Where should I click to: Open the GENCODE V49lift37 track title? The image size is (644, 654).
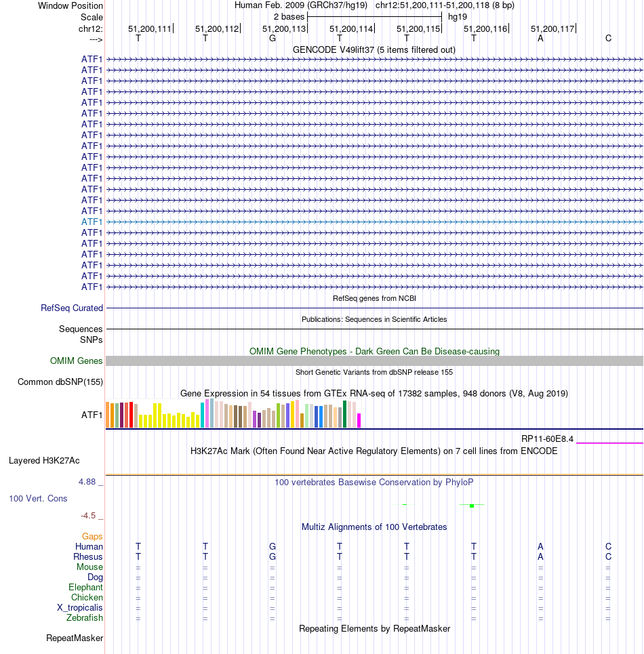pyautogui.click(x=374, y=49)
